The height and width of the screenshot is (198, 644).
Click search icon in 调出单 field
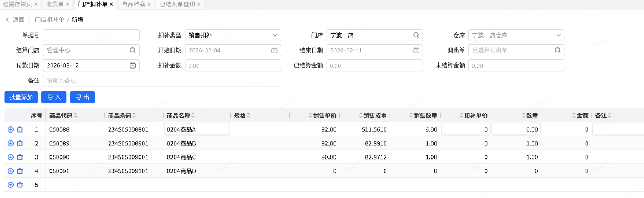(558, 50)
